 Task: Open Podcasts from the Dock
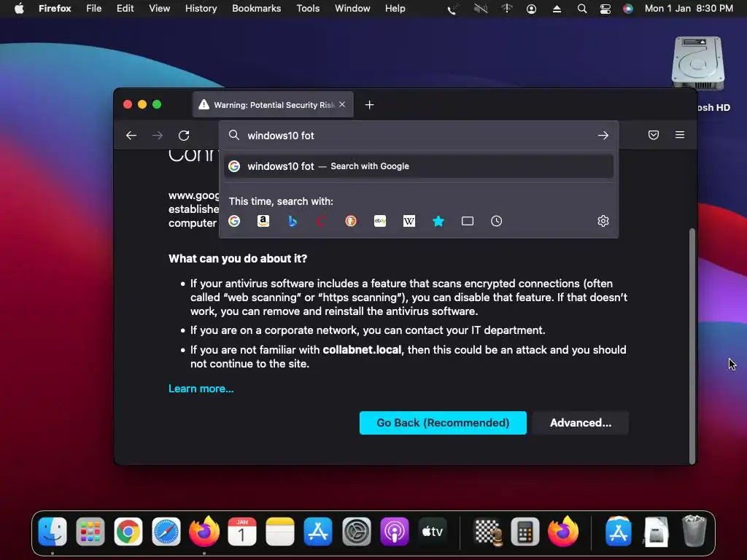point(395,532)
